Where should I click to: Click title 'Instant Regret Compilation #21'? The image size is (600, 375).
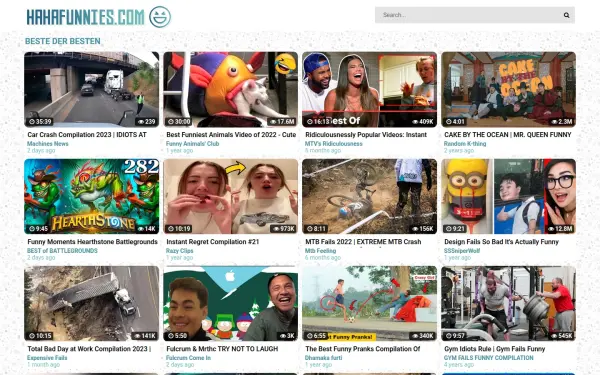[212, 242]
